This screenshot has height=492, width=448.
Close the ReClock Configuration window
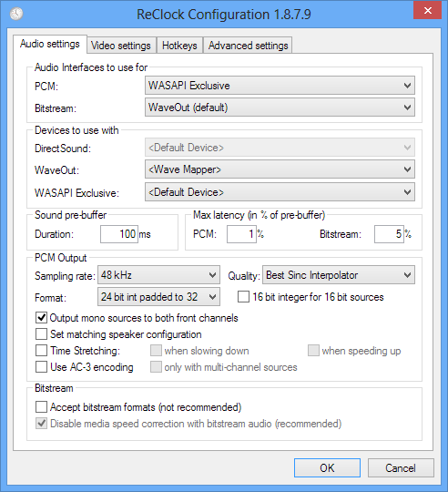(427, 10)
